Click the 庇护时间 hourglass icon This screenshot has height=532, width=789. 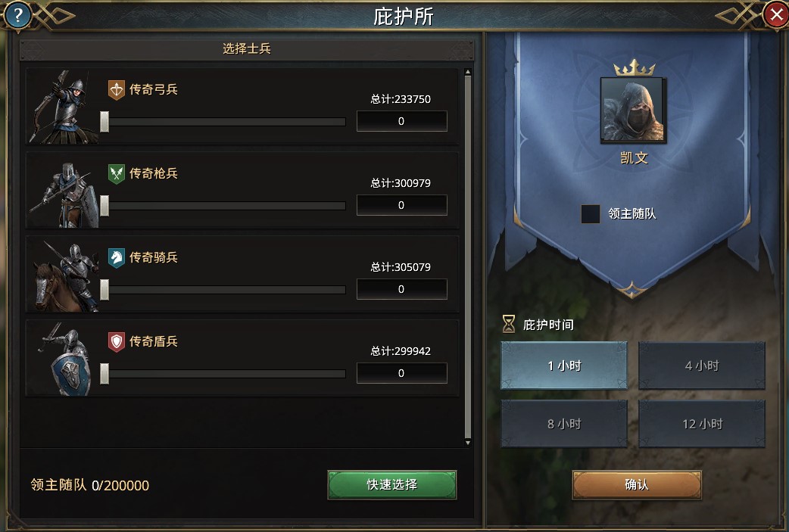click(x=509, y=325)
